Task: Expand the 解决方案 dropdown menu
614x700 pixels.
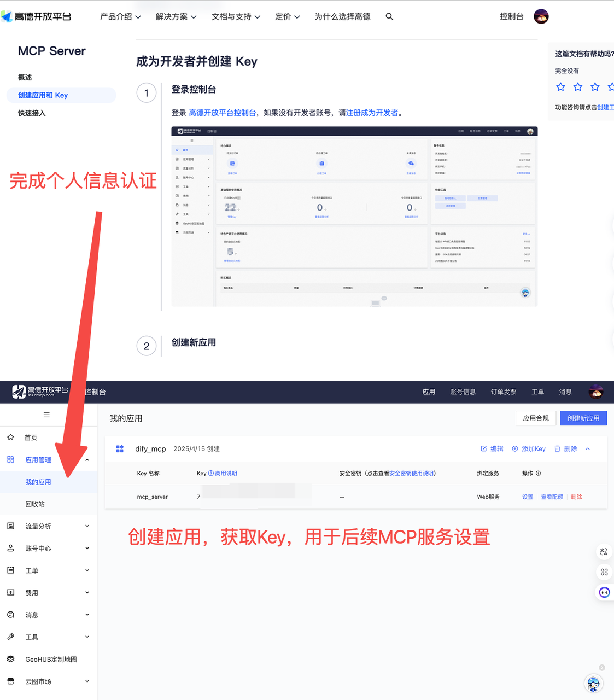Action: tap(176, 17)
